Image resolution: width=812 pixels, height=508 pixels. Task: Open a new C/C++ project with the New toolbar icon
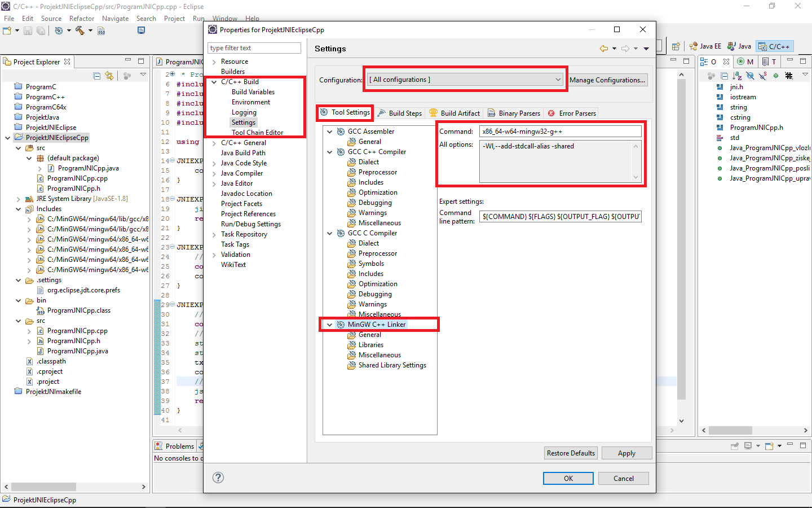pos(8,30)
